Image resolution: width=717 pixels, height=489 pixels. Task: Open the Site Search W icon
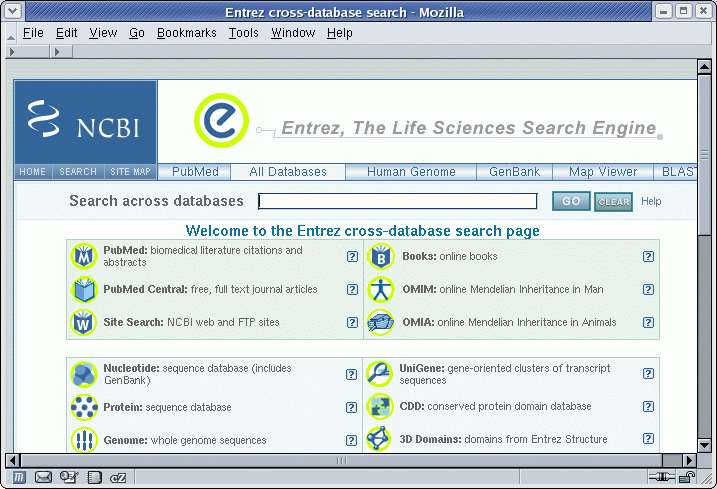coord(84,322)
